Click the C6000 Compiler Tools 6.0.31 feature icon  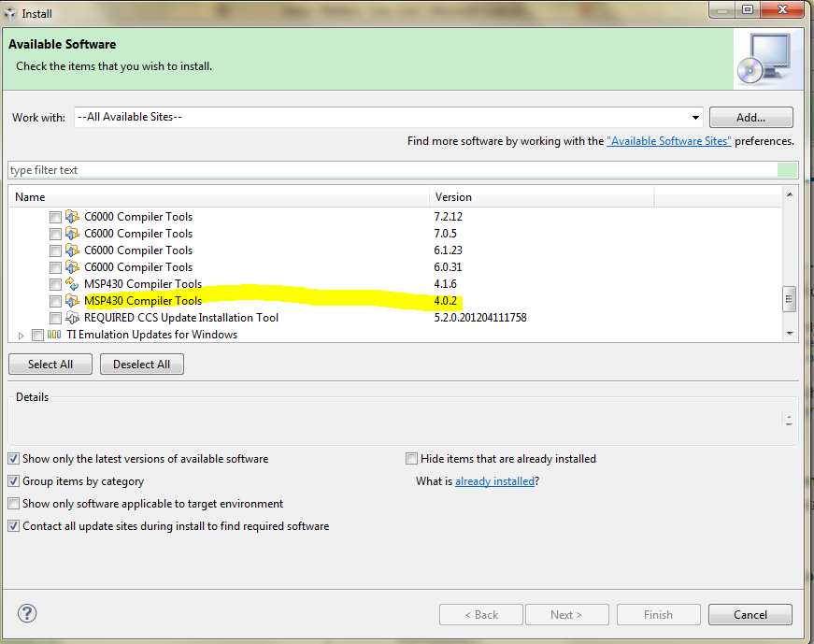coord(72,267)
